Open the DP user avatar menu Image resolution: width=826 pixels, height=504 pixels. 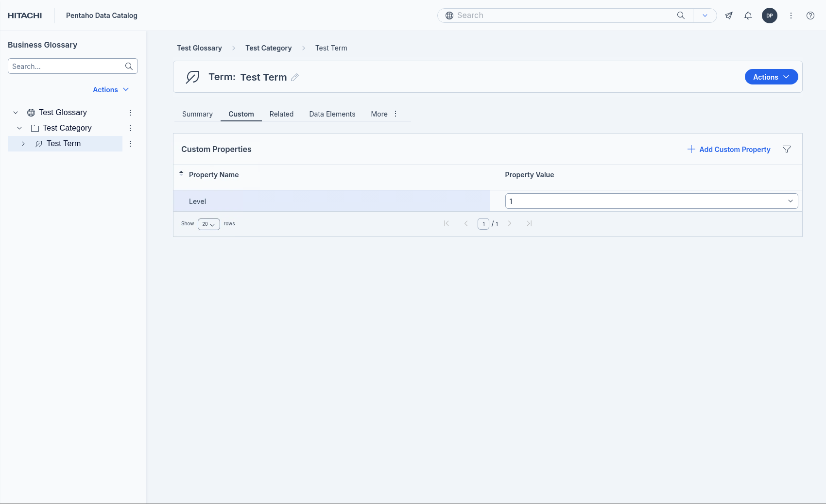769,16
